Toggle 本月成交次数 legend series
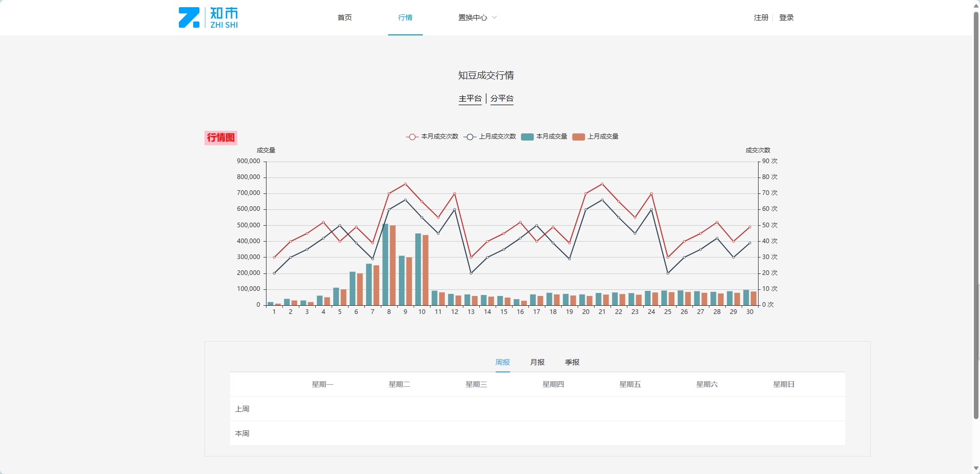The width and height of the screenshot is (980, 474). click(432, 136)
